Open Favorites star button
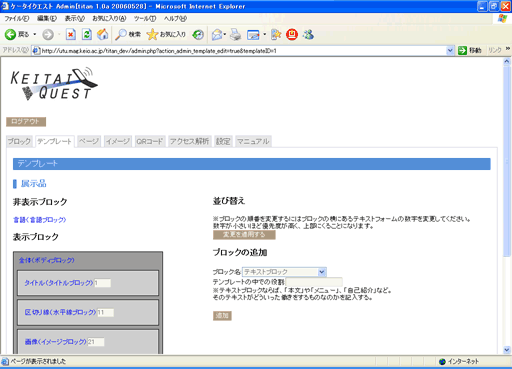 click(166, 34)
